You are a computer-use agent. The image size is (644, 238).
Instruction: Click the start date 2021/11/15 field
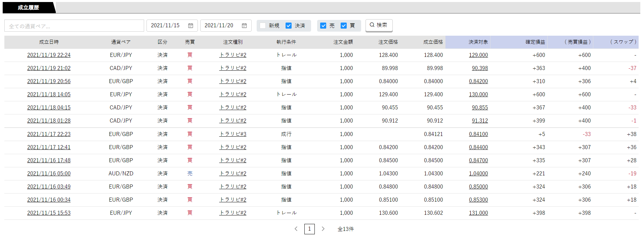[172, 26]
